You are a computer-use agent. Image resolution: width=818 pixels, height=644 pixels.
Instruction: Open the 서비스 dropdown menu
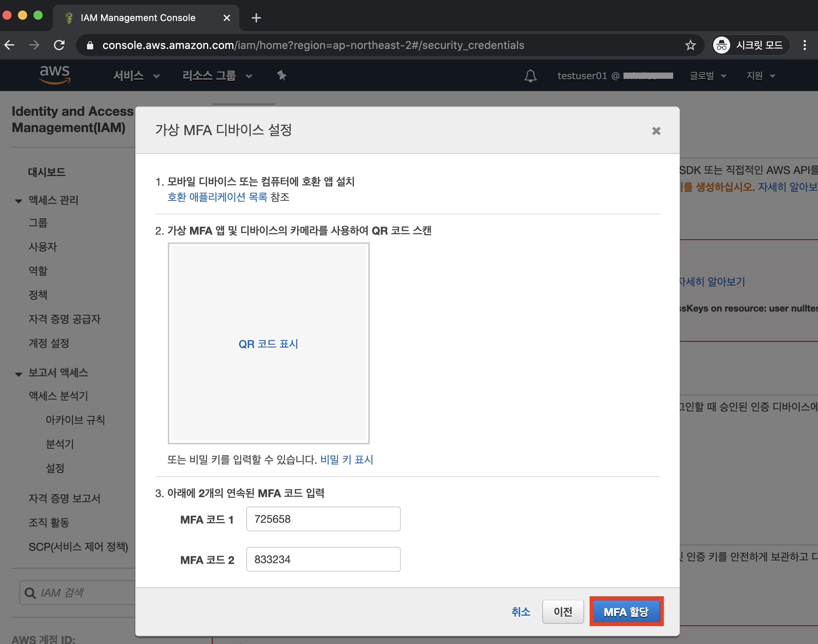click(x=136, y=76)
